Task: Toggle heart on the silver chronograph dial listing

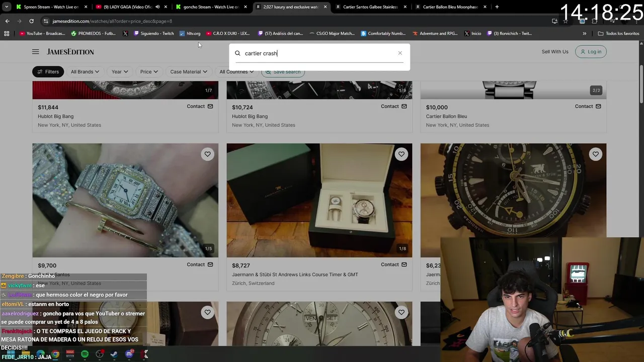Action: click(x=401, y=312)
